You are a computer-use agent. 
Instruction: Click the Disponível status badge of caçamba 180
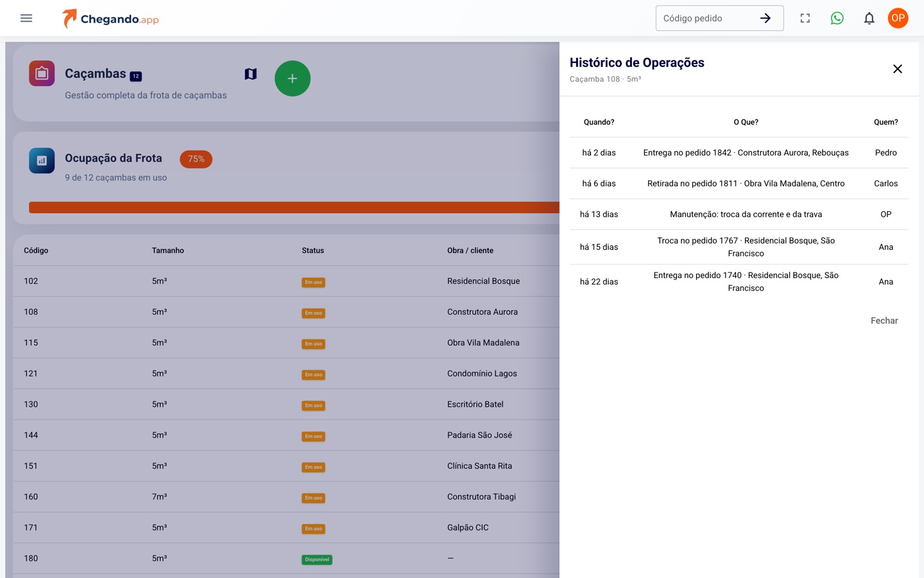[x=317, y=559]
